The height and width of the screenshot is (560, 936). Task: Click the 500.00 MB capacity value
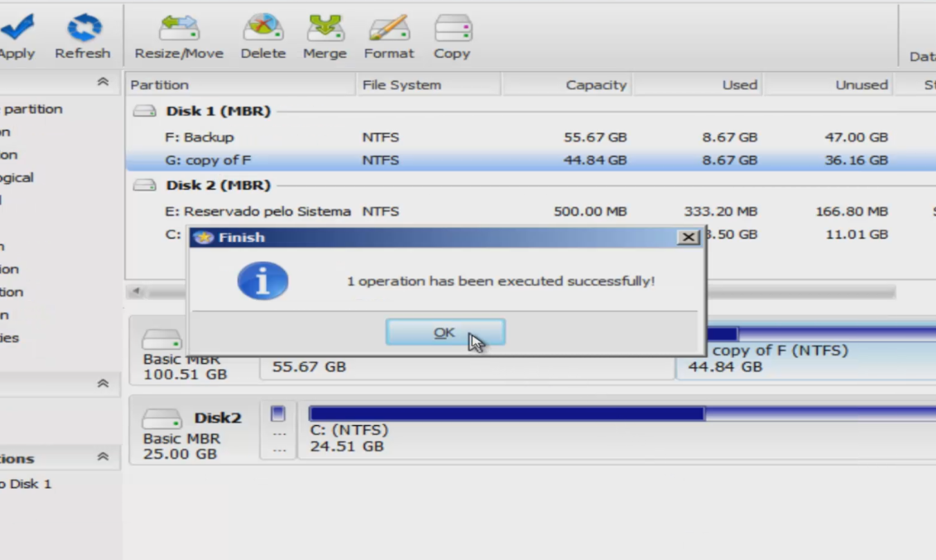tap(590, 211)
